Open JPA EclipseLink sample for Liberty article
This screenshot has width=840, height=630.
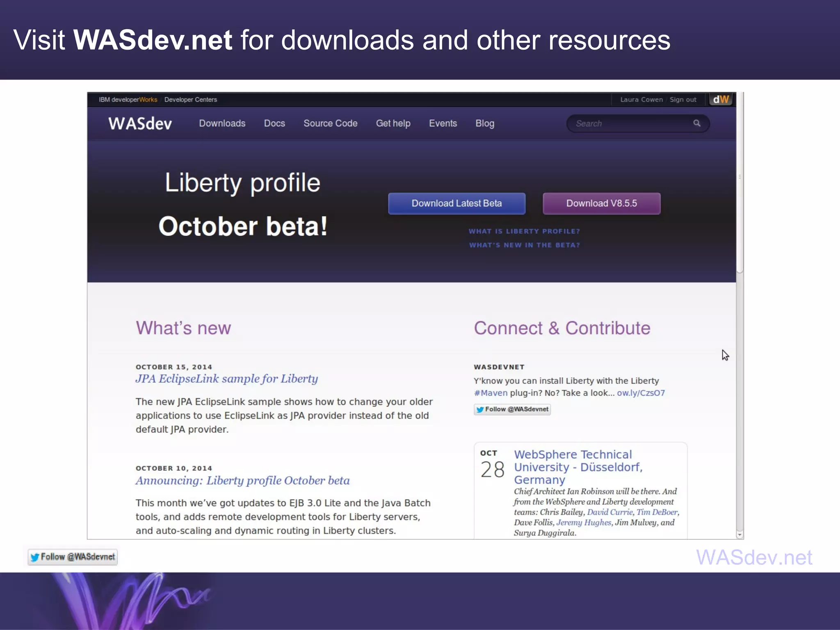click(x=227, y=379)
